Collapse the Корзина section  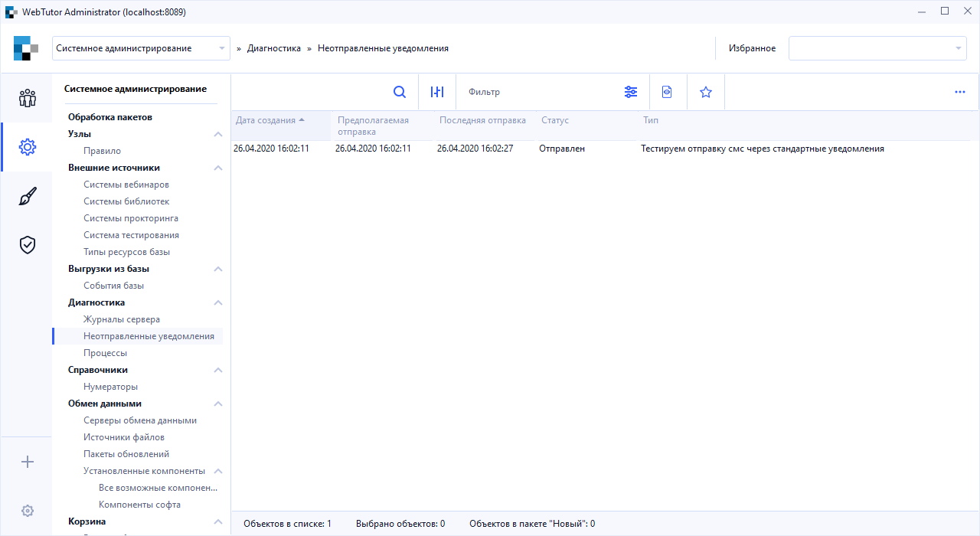point(218,521)
